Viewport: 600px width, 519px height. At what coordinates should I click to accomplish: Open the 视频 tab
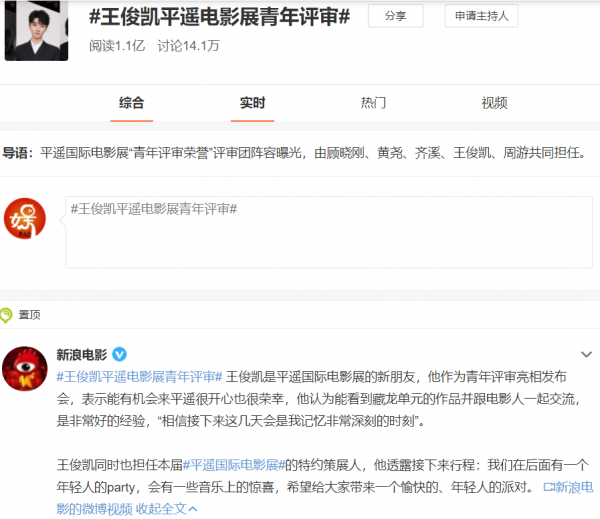[x=494, y=103]
